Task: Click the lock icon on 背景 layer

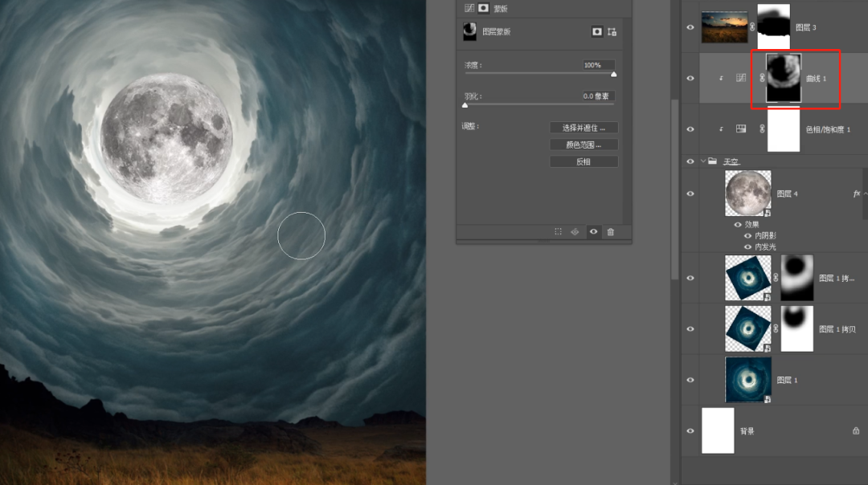Action: (856, 430)
